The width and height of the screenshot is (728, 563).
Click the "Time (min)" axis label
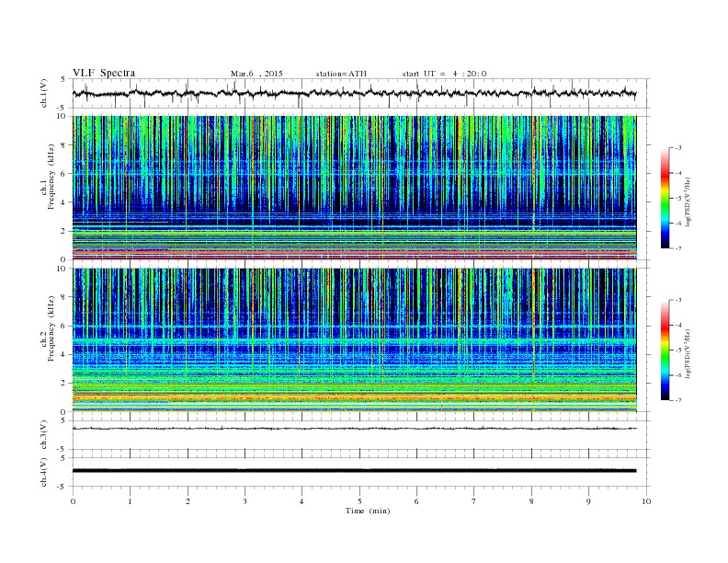pos(368,511)
